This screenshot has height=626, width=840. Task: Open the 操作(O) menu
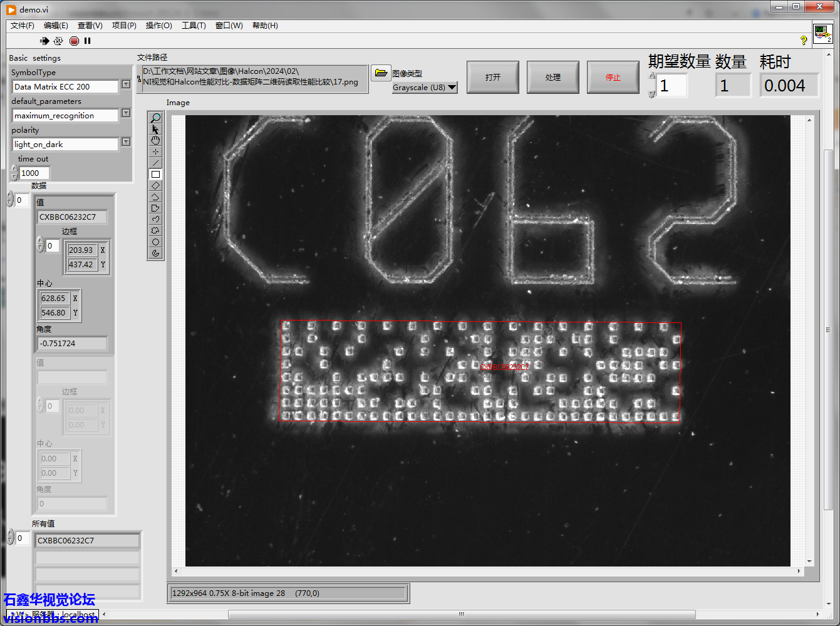tap(158, 26)
